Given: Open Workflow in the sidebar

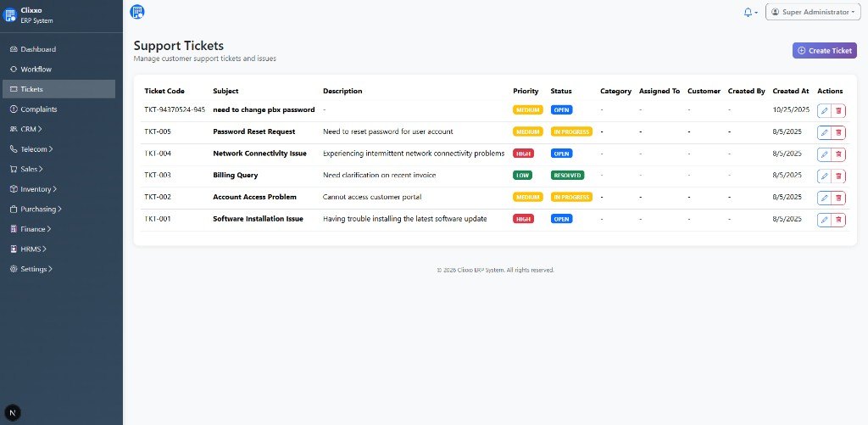Looking at the screenshot, I should tap(58, 70).
